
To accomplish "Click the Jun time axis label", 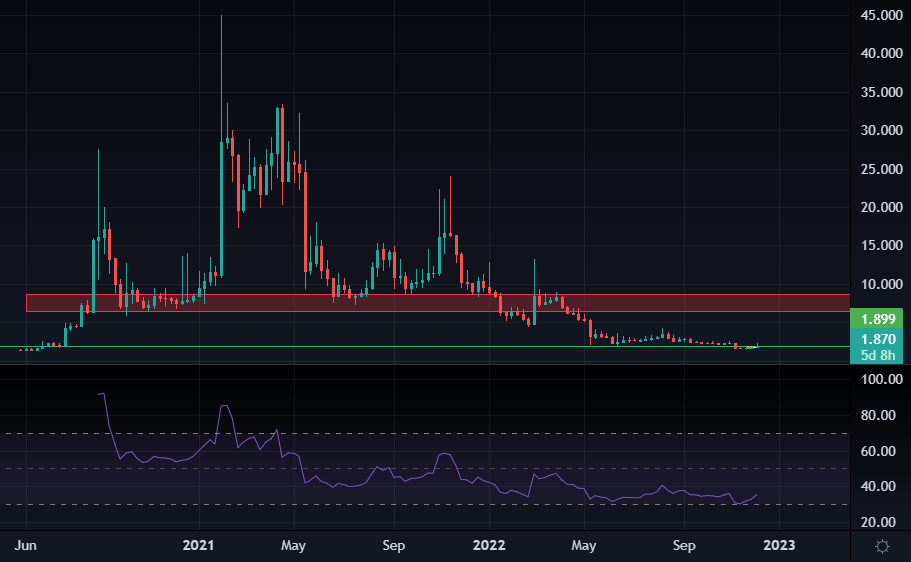I will [x=26, y=546].
